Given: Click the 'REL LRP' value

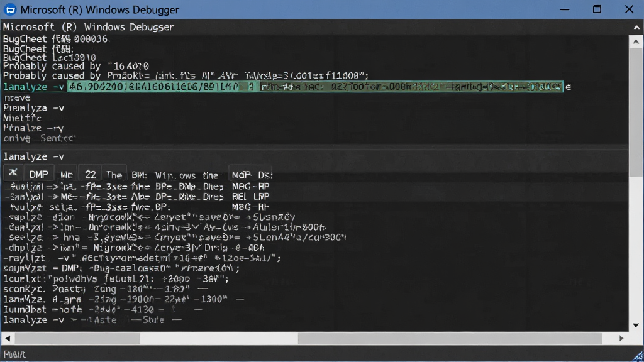Looking at the screenshot, I should click(x=250, y=197).
